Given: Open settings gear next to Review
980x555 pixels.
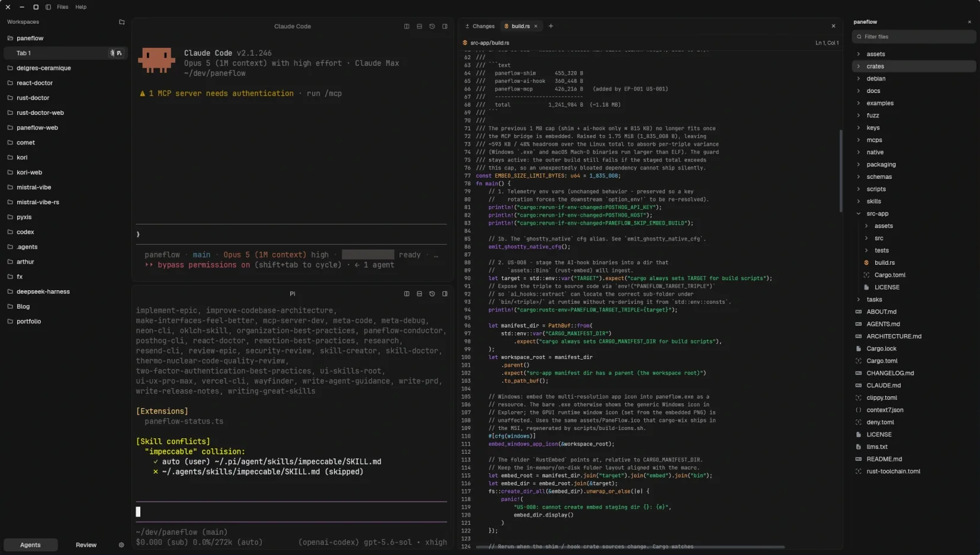Looking at the screenshot, I should (x=121, y=545).
